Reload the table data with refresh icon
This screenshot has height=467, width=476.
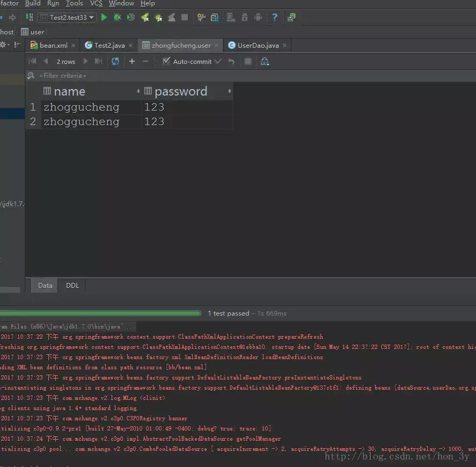(x=115, y=62)
